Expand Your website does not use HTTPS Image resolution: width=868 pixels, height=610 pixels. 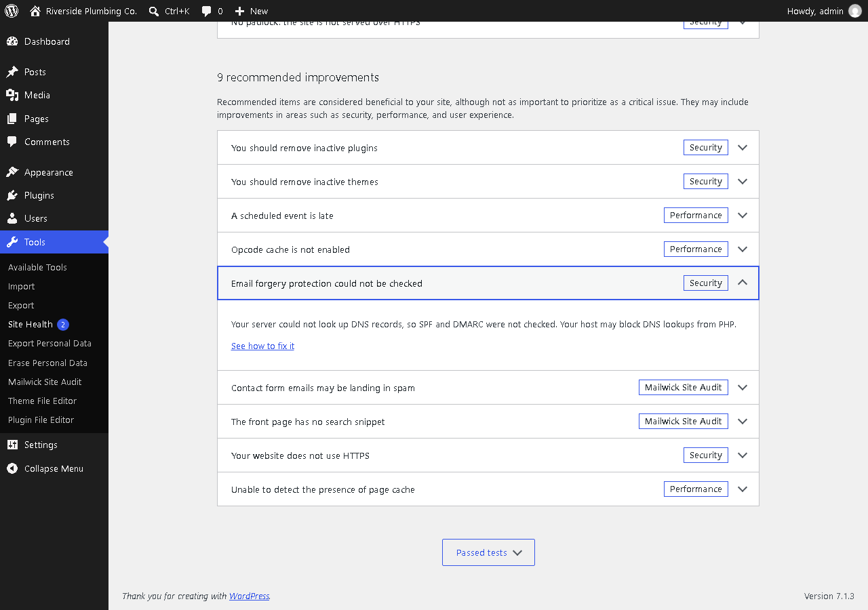(x=488, y=455)
